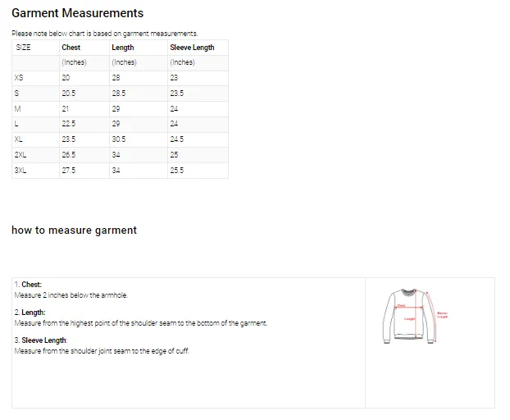510x420 pixels.
Task: Click the note about garment measurements chart
Action: coord(104,34)
